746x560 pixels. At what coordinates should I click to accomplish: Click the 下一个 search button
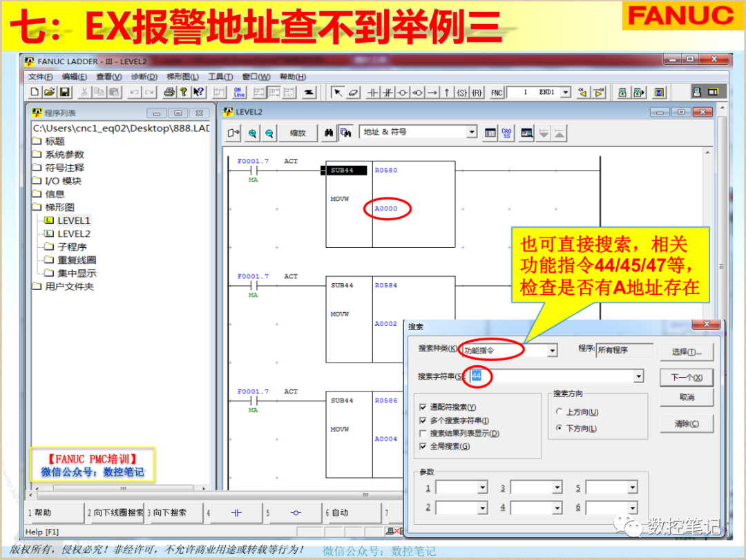click(686, 378)
